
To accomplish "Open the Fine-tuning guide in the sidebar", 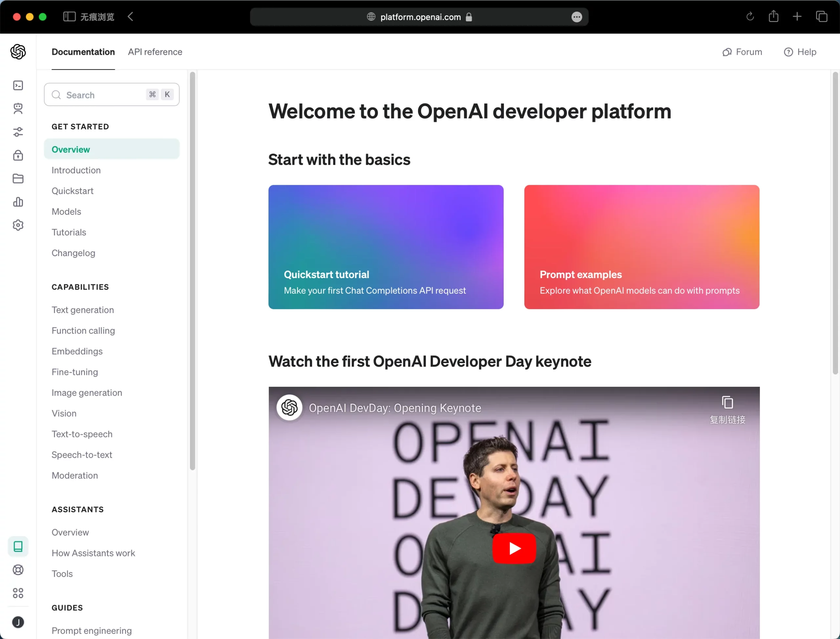I will pos(75,372).
